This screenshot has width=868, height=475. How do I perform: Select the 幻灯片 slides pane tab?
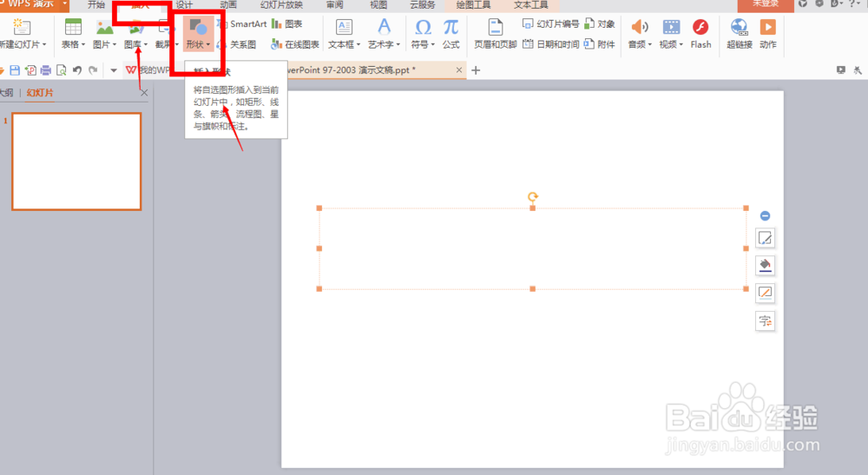tap(40, 92)
